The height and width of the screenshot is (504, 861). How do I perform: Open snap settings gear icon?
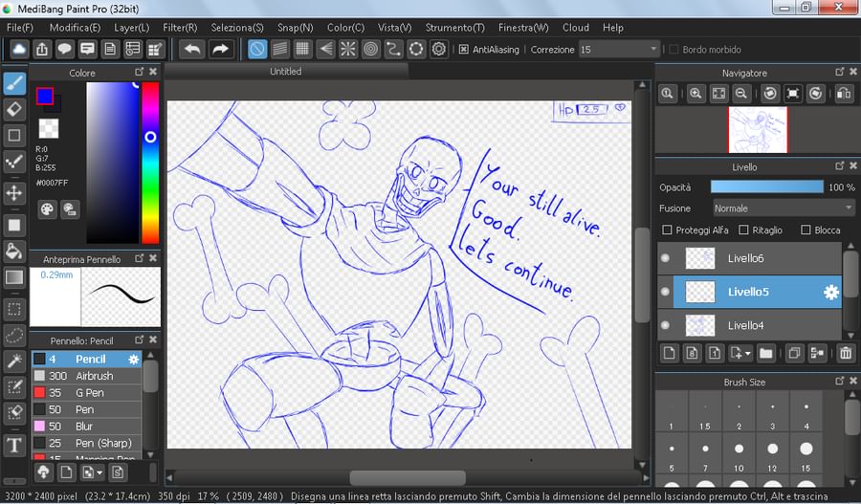(x=439, y=50)
